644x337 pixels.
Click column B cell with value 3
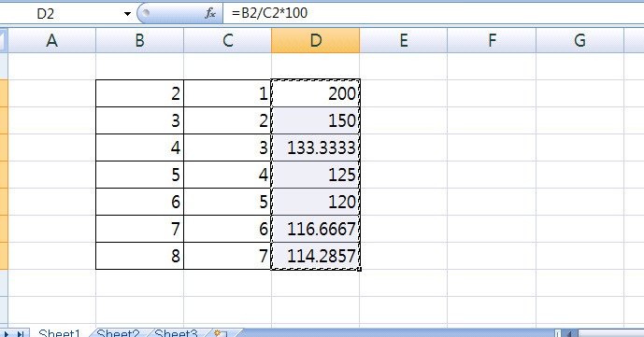139,120
